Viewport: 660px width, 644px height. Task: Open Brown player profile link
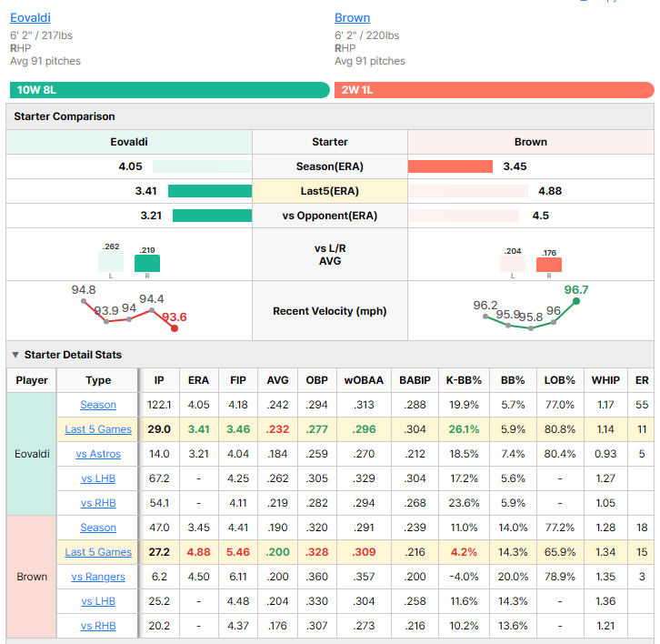point(353,17)
